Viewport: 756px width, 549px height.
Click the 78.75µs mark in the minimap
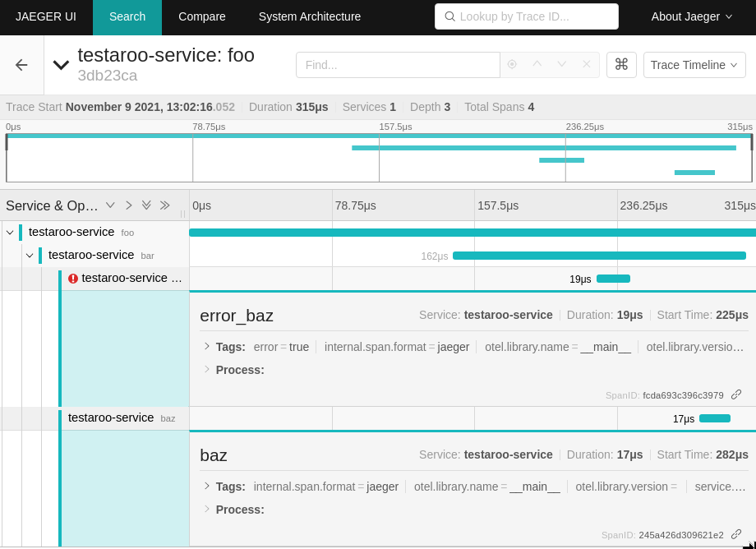click(209, 127)
